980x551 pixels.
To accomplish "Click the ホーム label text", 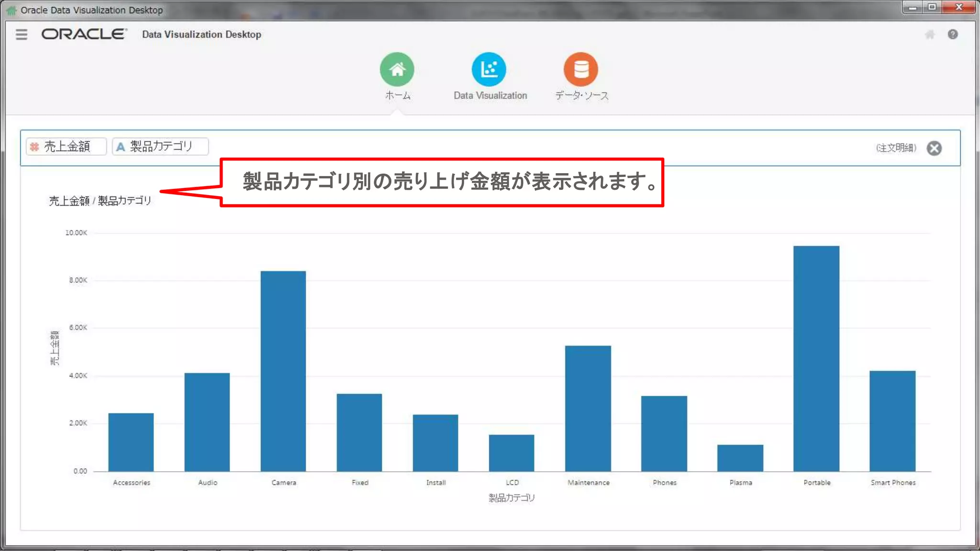I will 398,95.
